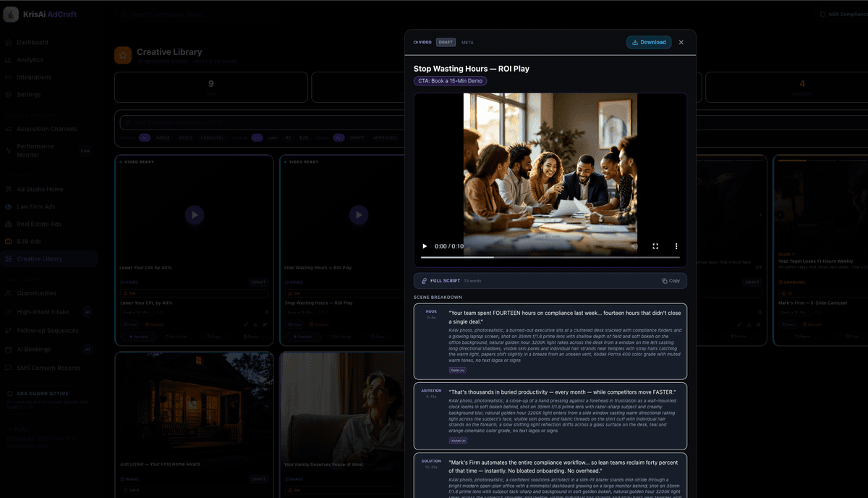Mute the video player audio
Screen dimensions: 868x498
[x=634, y=246]
